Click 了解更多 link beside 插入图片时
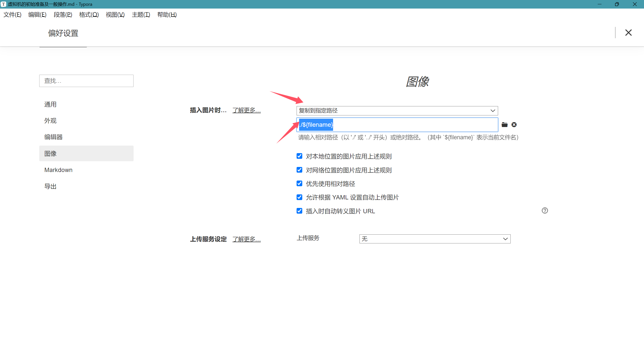Viewport: 644px width, 344px height. pyautogui.click(x=247, y=110)
